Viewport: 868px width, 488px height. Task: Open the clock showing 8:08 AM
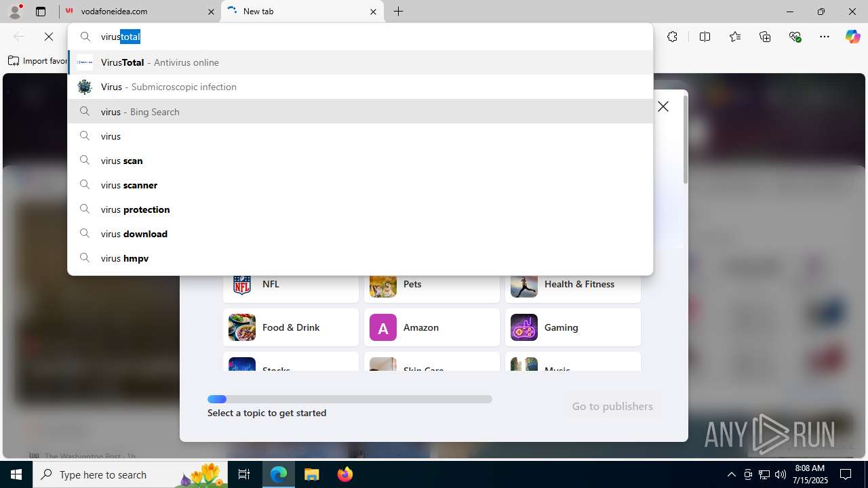point(811,474)
